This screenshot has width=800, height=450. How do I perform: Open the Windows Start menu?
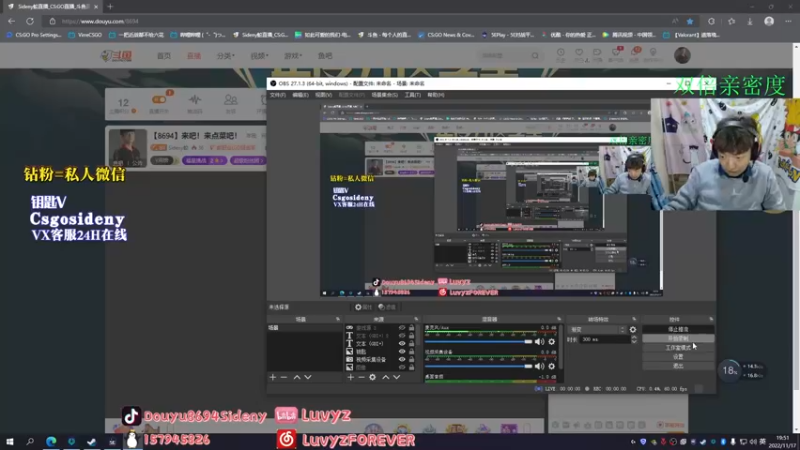[x=10, y=441]
